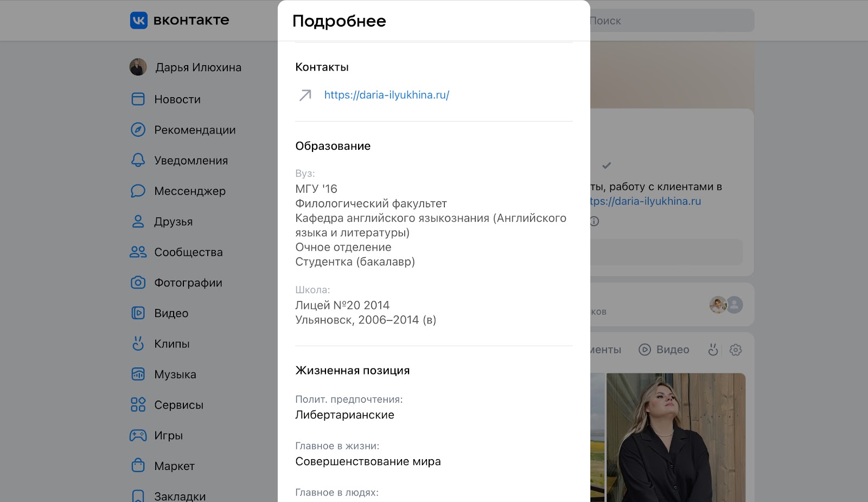Image resolution: width=868 pixels, height=502 pixels.
Task: Open the Рекомендации compass icon
Action: [x=138, y=130]
